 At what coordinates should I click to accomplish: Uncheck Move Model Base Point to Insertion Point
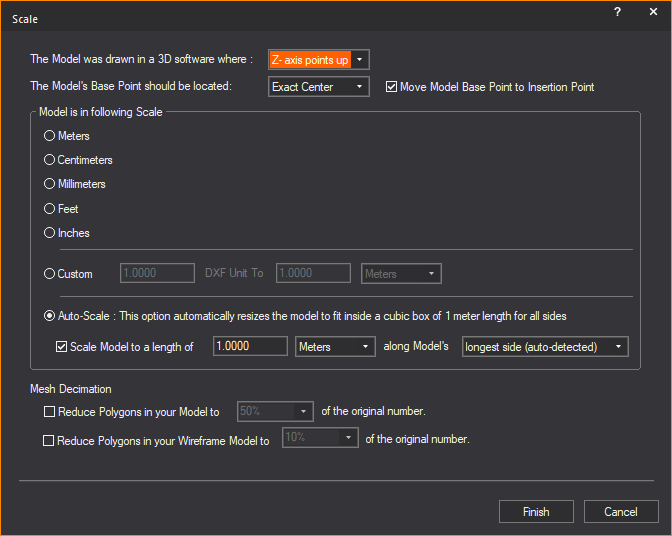click(x=391, y=87)
